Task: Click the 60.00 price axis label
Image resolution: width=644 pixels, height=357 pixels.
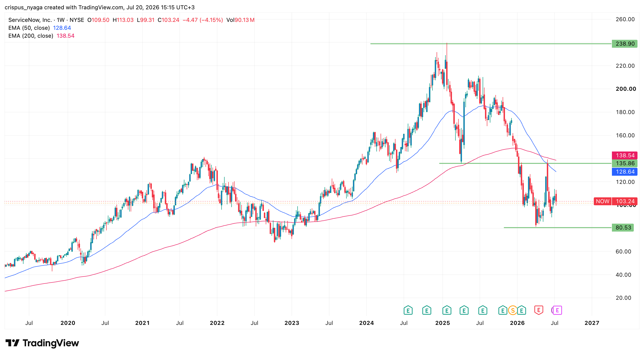Action: point(623,251)
